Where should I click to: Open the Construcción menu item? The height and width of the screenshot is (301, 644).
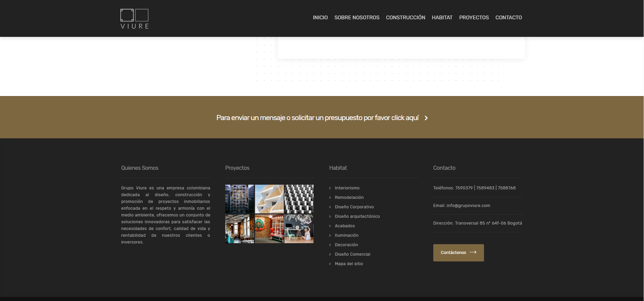pyautogui.click(x=406, y=18)
